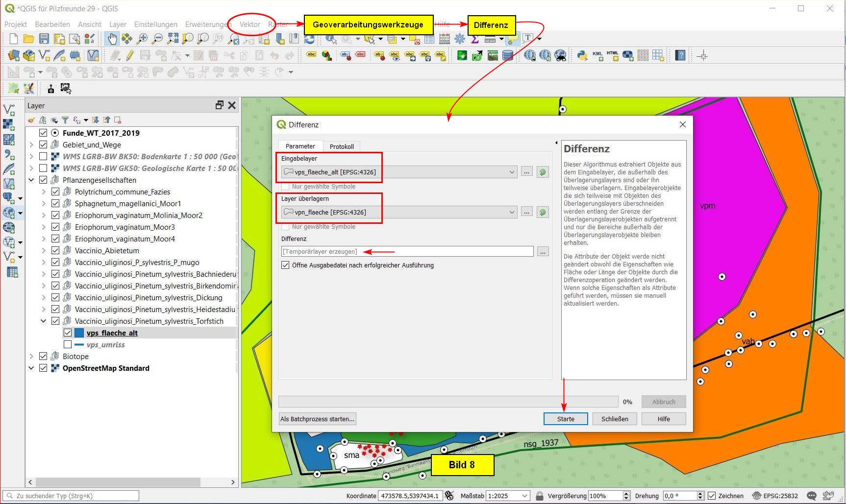Viewport: 846px width, 504px height.
Task: Click the filter legend funnel icon
Action: [65, 120]
